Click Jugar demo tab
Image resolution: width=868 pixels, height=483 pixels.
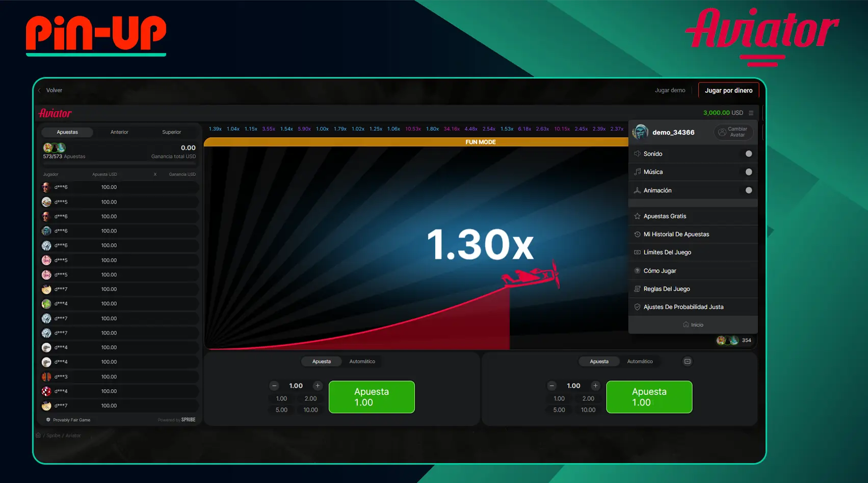(x=670, y=90)
